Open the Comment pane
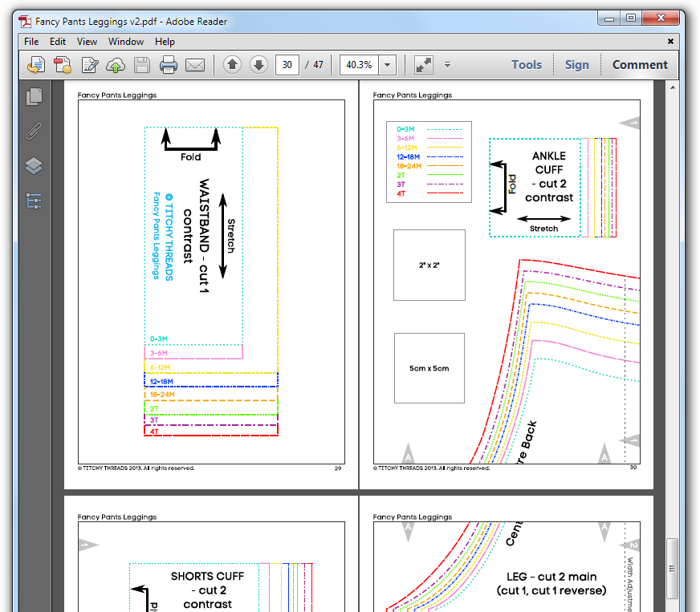Screen dimensions: 700x612 point(640,65)
